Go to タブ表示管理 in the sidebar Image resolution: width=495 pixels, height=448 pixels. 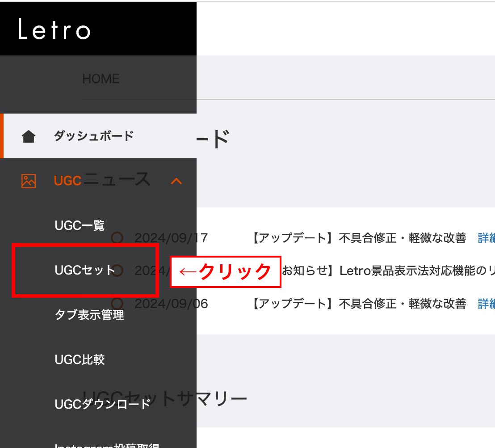pyautogui.click(x=90, y=315)
